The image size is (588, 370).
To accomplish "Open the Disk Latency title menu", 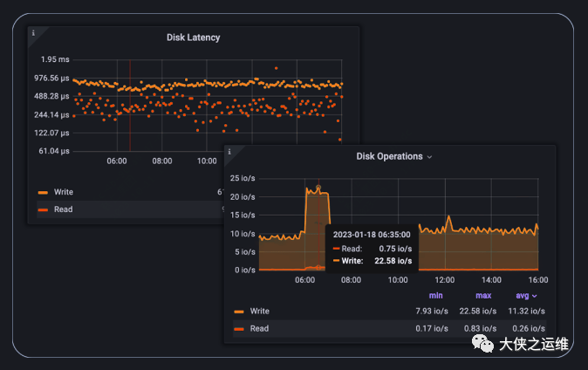I will click(193, 38).
